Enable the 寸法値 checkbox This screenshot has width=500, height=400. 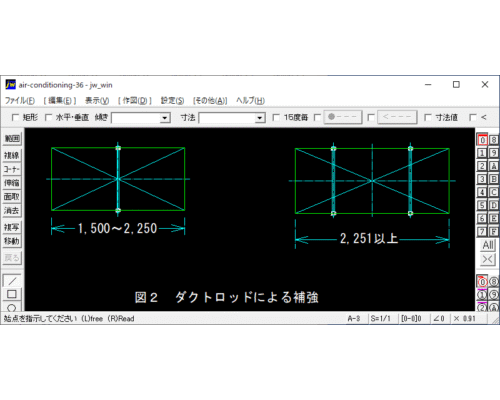coord(428,117)
